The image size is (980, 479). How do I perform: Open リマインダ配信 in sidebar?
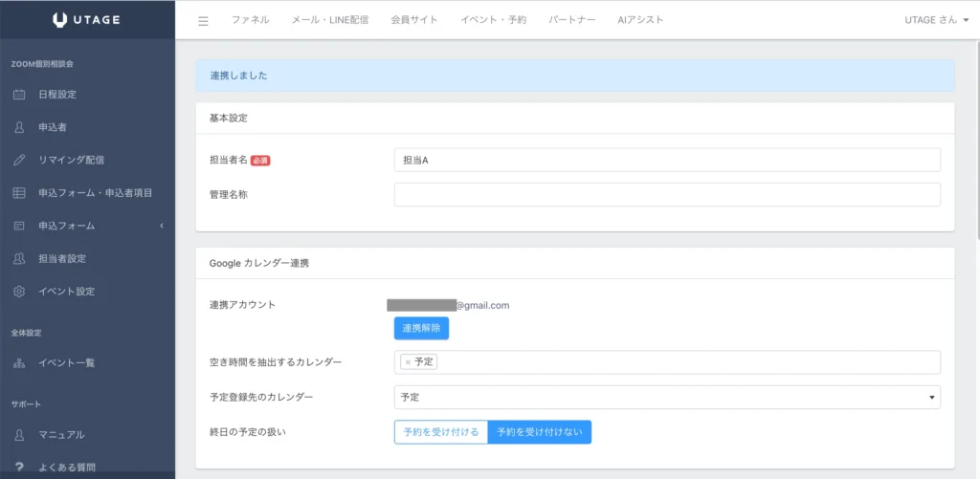point(71,160)
